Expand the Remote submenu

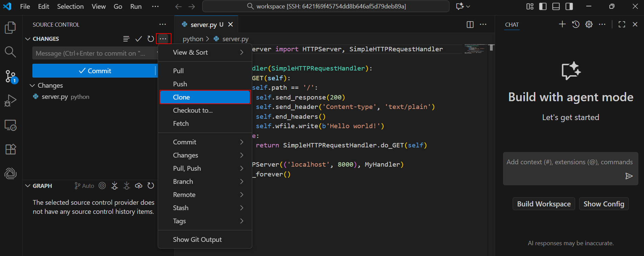(205, 195)
